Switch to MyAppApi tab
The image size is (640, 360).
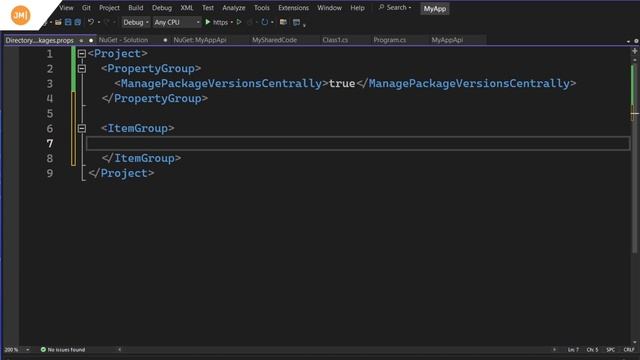click(x=447, y=40)
